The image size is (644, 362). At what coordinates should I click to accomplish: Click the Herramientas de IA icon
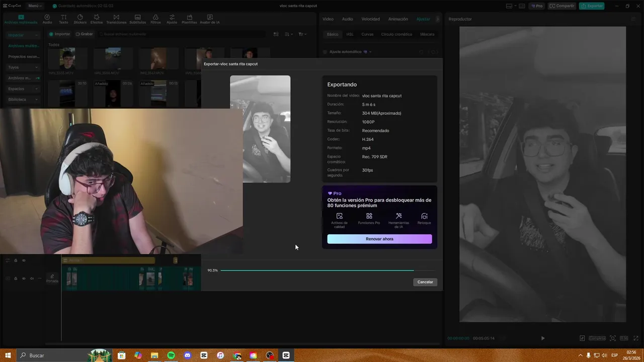tap(398, 216)
